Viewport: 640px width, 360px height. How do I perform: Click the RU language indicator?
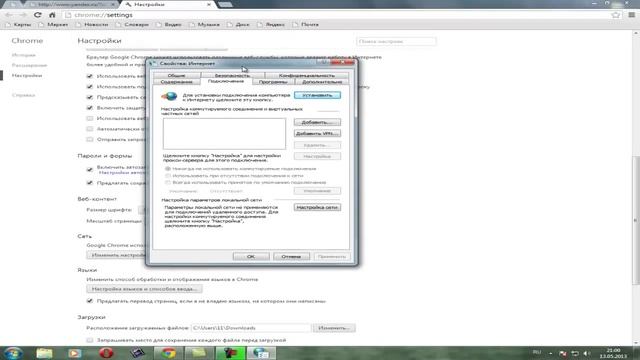pyautogui.click(x=537, y=352)
